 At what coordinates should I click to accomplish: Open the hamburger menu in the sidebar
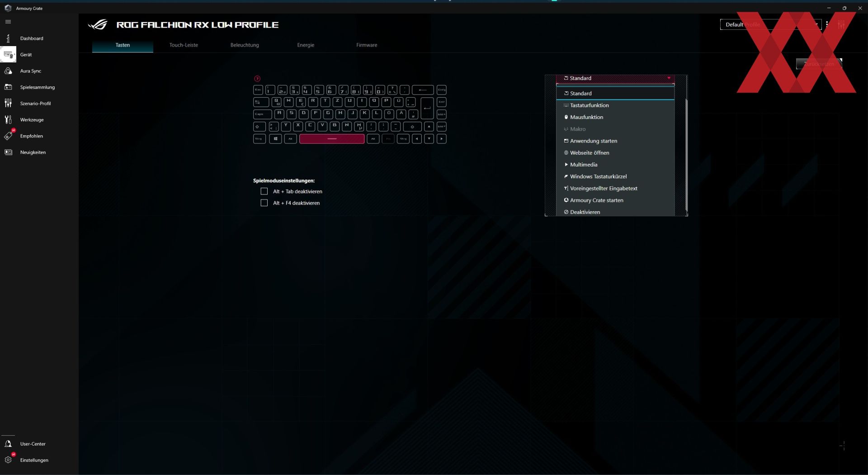[x=8, y=22]
